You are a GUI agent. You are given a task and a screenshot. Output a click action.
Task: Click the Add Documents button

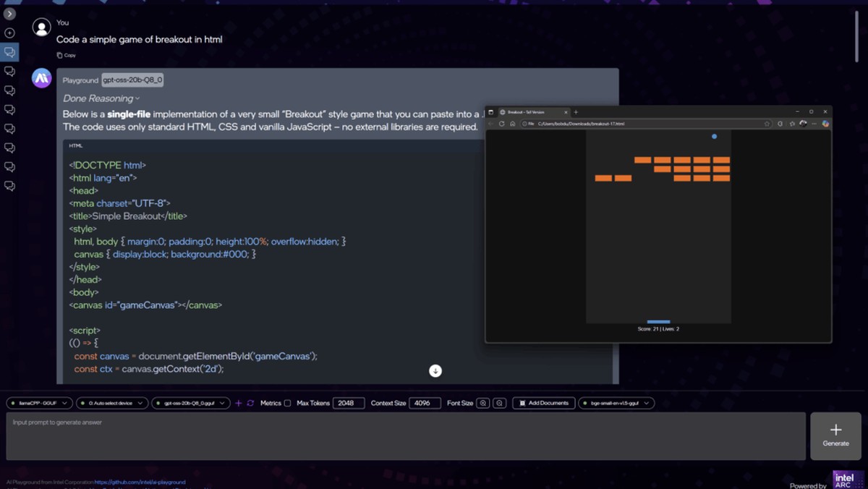click(x=544, y=403)
